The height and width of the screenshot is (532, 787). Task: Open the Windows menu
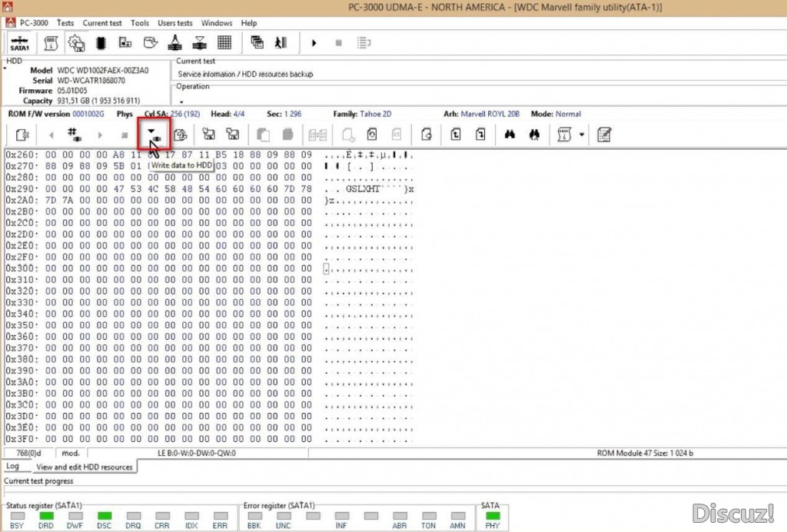coord(217,23)
